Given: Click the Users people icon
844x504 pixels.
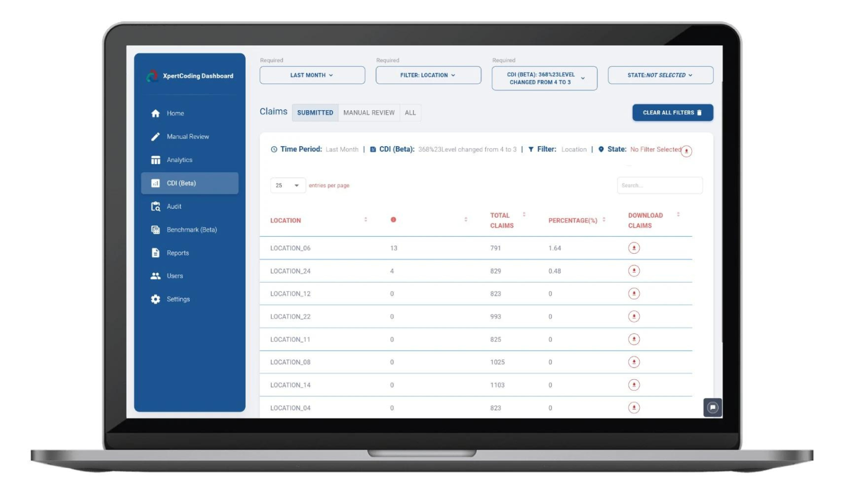Looking at the screenshot, I should 155,276.
